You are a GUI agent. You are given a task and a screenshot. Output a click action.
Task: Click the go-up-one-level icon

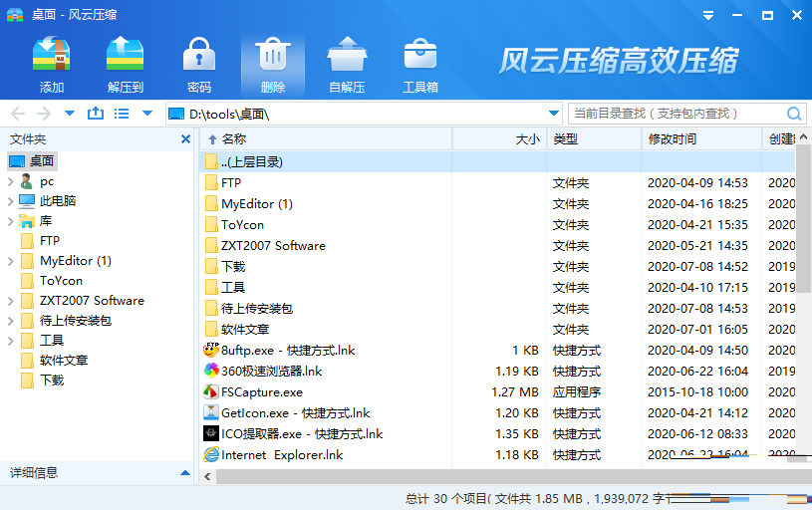click(96, 113)
